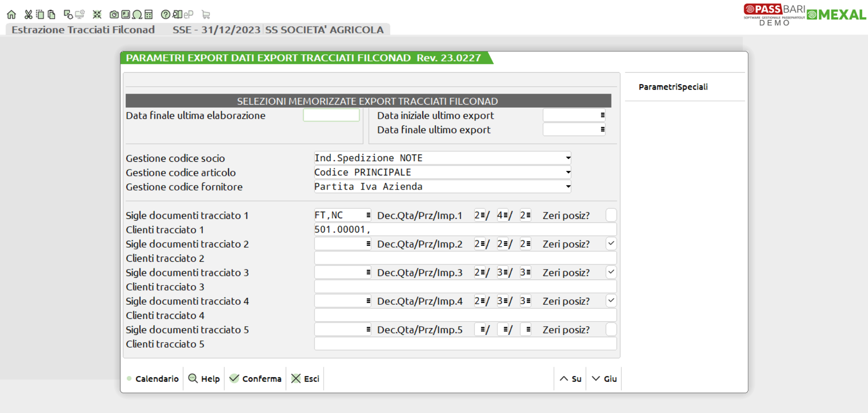Open the calculator icon in toolbar
The height and width of the screenshot is (413, 868).
(149, 15)
